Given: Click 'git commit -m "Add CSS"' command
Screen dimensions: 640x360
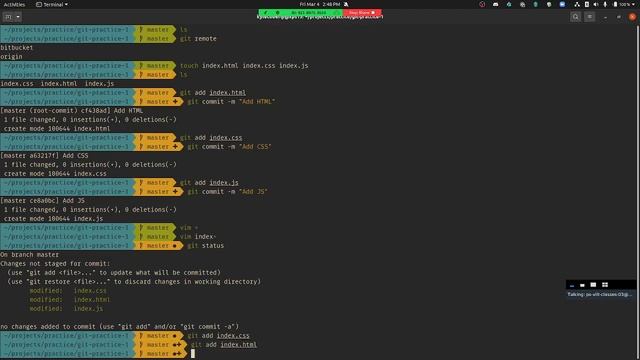Looking at the screenshot, I should point(229,147).
